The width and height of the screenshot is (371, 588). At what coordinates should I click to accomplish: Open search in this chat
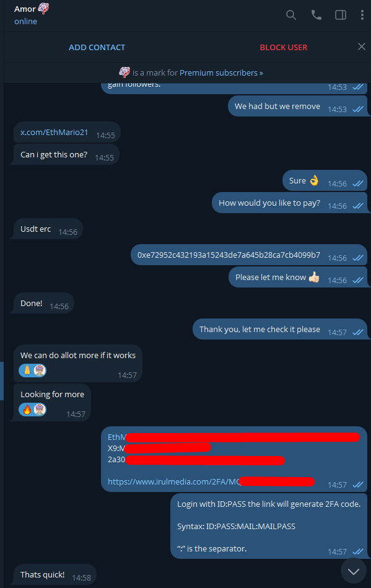pyautogui.click(x=291, y=15)
